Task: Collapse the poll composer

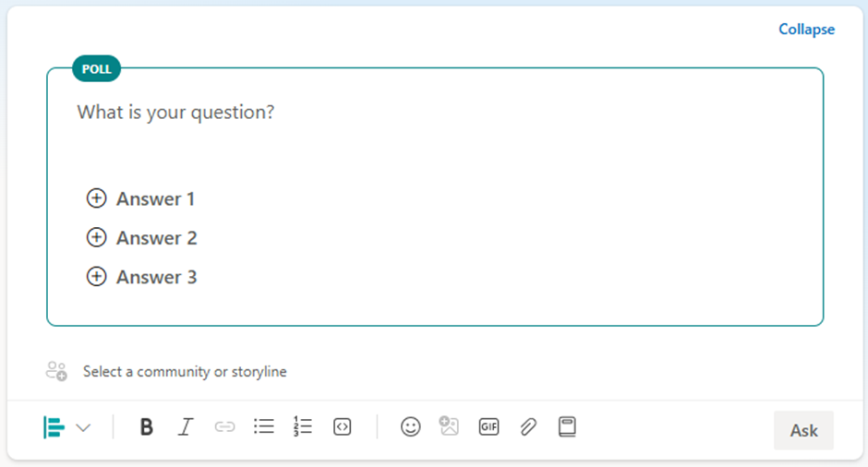Action: [x=806, y=30]
